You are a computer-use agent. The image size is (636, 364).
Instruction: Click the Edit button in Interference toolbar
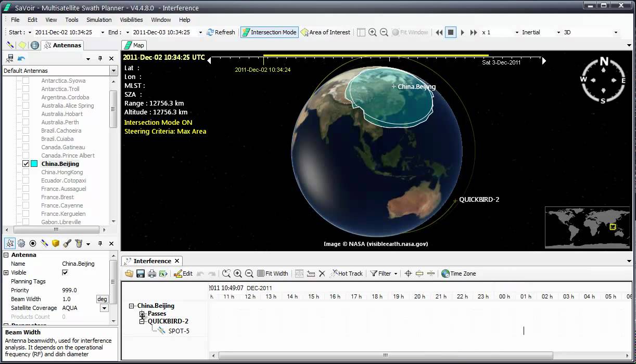(183, 274)
